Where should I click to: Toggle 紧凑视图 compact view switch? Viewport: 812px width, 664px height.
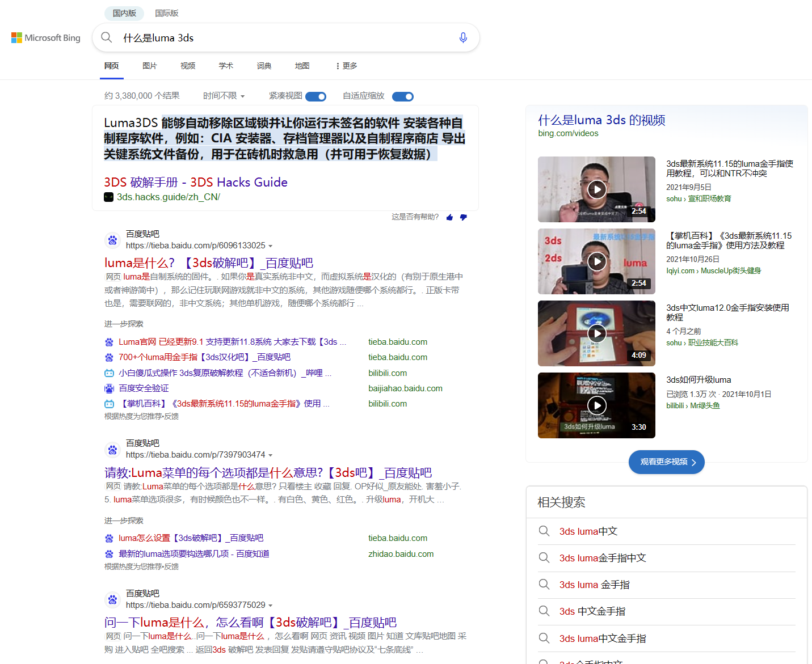click(315, 96)
